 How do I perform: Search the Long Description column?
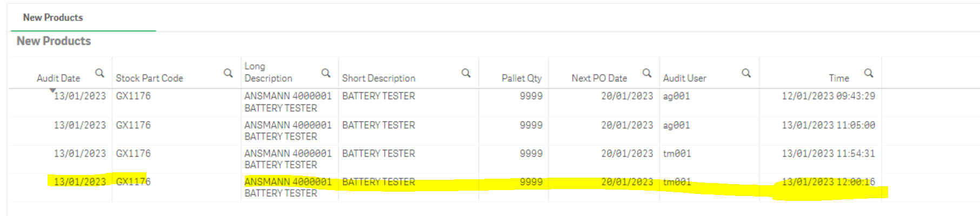pyautogui.click(x=326, y=73)
